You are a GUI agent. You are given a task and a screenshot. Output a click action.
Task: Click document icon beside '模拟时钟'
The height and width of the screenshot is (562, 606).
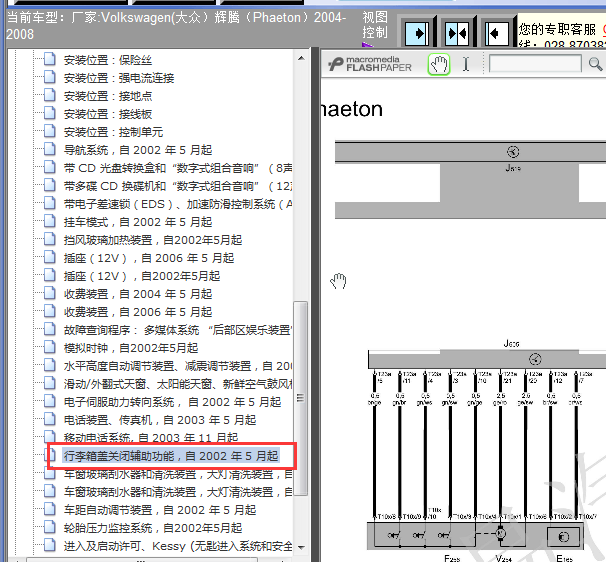click(49, 347)
